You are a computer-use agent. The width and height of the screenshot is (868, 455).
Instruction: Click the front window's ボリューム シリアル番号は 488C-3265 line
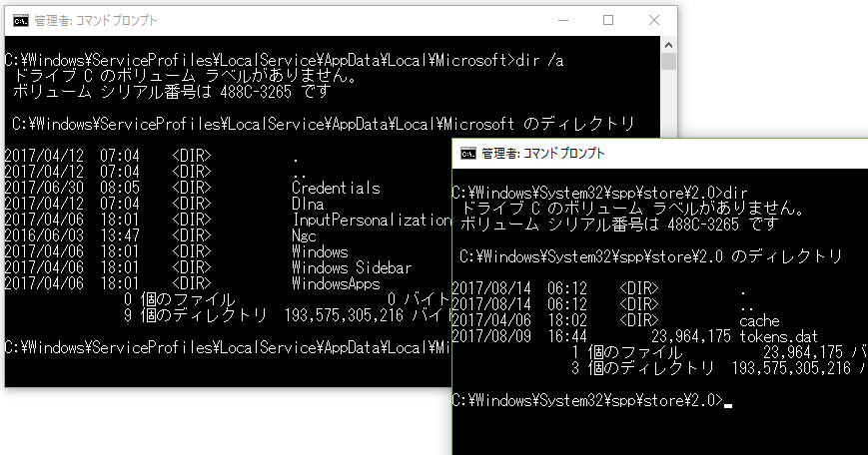click(x=619, y=225)
